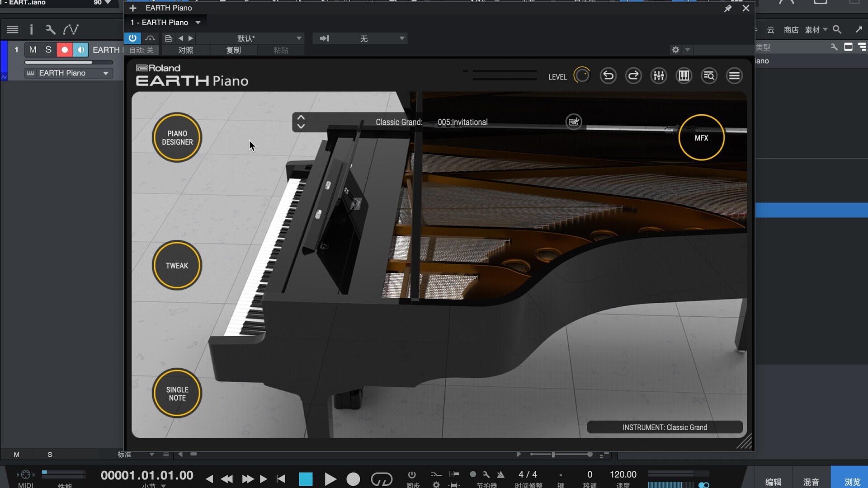Toggle plugin power bypass button
This screenshot has height=488, width=868.
[x=132, y=38]
